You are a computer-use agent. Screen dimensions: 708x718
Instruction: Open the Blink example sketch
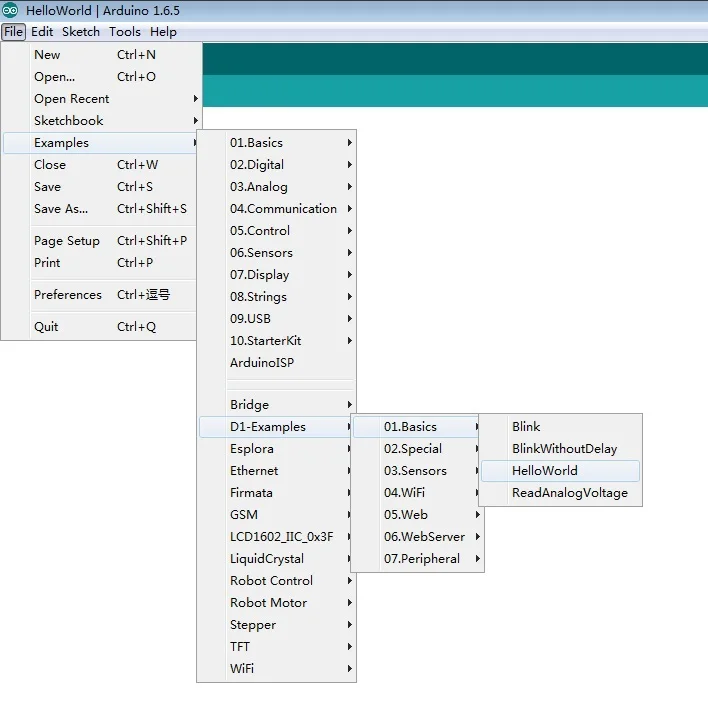[561, 426]
